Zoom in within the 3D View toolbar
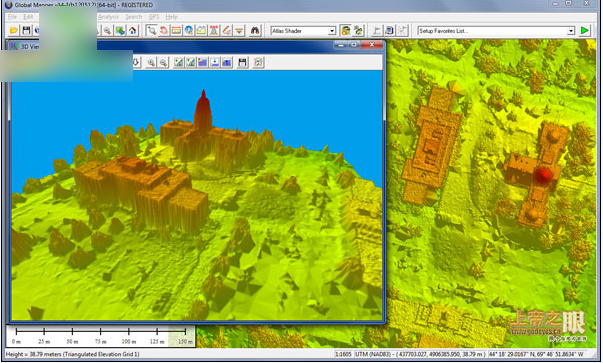Image resolution: width=603 pixels, height=363 pixels. point(151,62)
